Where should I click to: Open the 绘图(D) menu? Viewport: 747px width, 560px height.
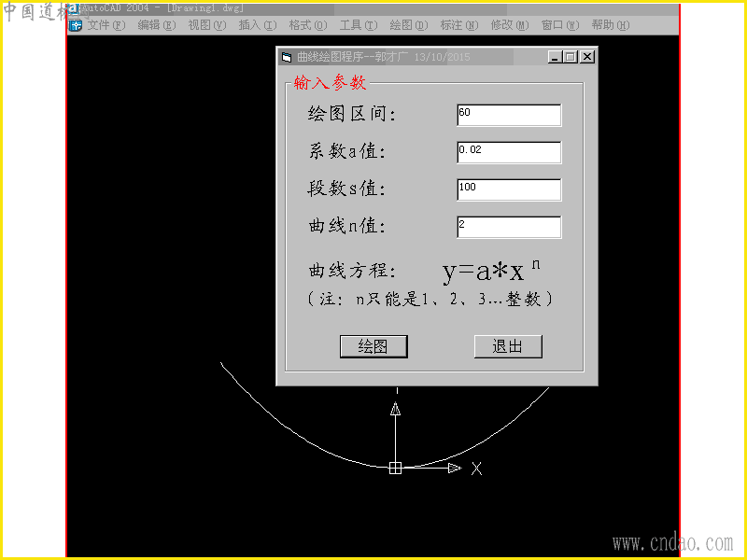click(409, 25)
